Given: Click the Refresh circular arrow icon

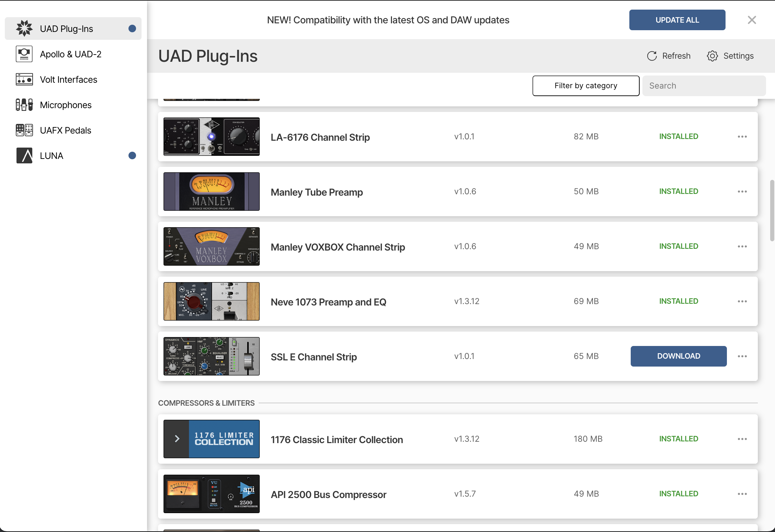Looking at the screenshot, I should click(652, 56).
